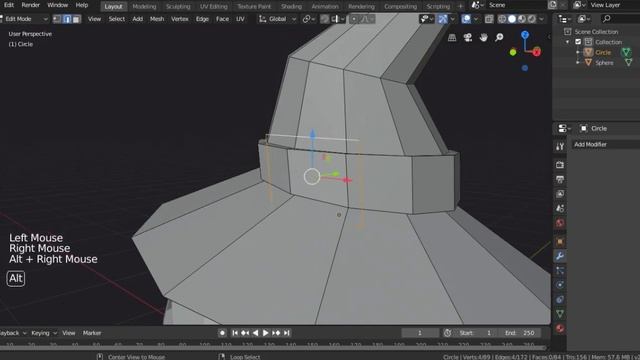Open Material properties tab icon
Viewport: 640px width, 360px height.
click(x=560, y=328)
